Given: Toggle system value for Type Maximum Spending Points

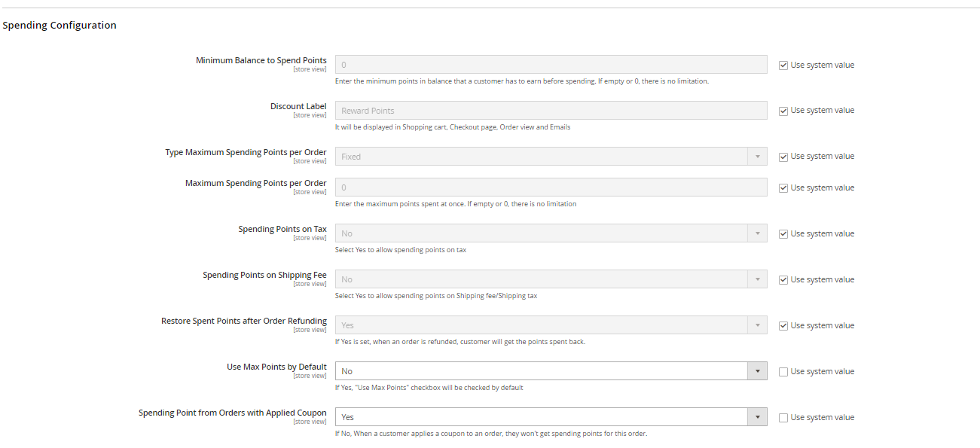Looking at the screenshot, I should (783, 157).
